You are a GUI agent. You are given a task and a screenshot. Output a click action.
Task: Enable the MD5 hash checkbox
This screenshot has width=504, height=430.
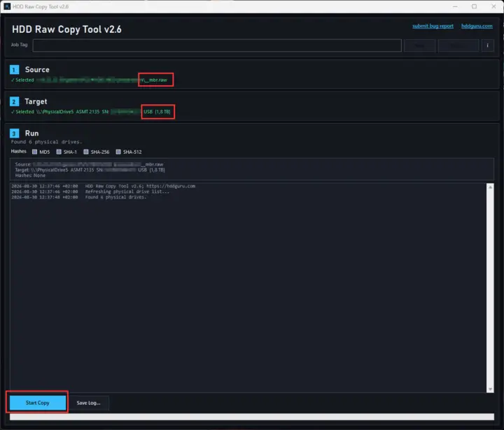(35, 152)
